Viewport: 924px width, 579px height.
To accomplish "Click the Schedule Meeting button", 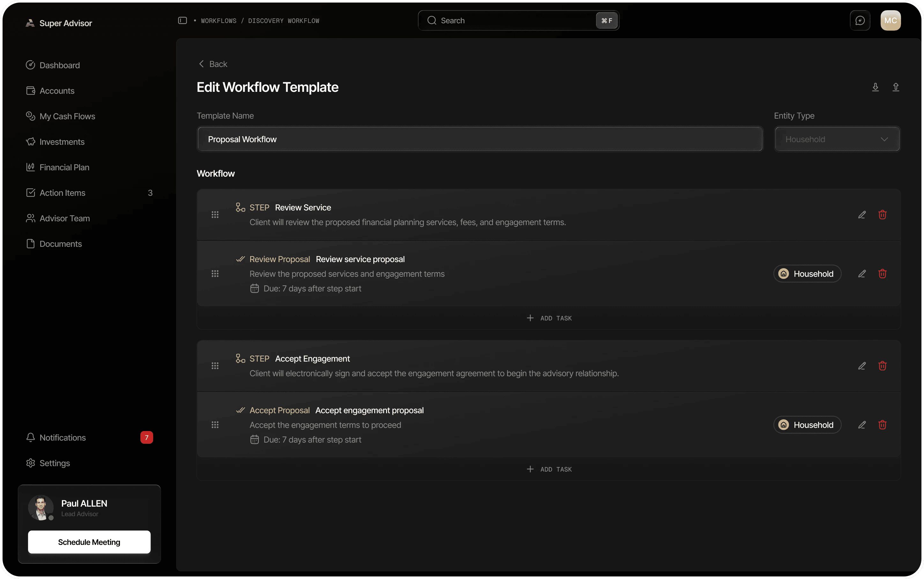I will click(x=89, y=542).
